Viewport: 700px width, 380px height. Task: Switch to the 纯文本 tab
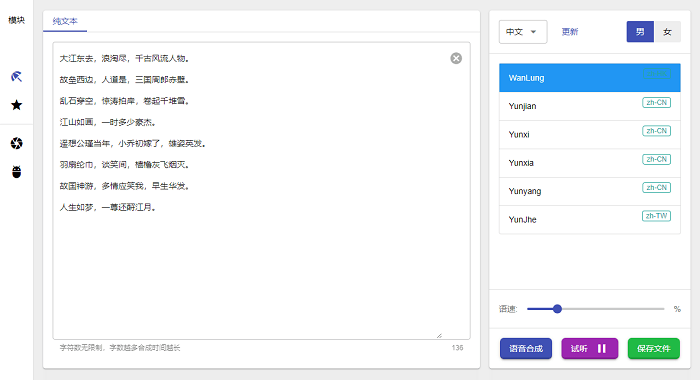tap(65, 21)
